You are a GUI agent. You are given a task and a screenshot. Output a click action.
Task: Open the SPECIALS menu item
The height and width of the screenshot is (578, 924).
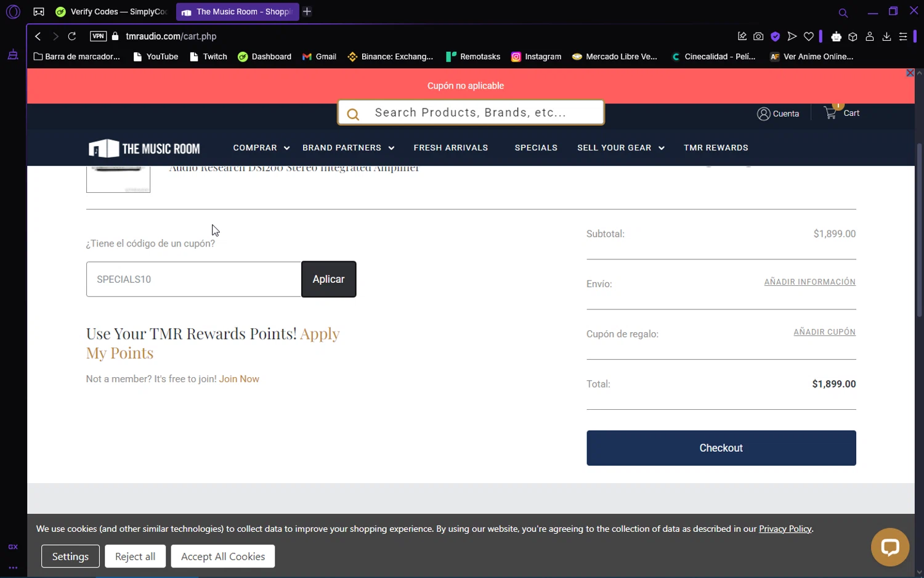(536, 148)
